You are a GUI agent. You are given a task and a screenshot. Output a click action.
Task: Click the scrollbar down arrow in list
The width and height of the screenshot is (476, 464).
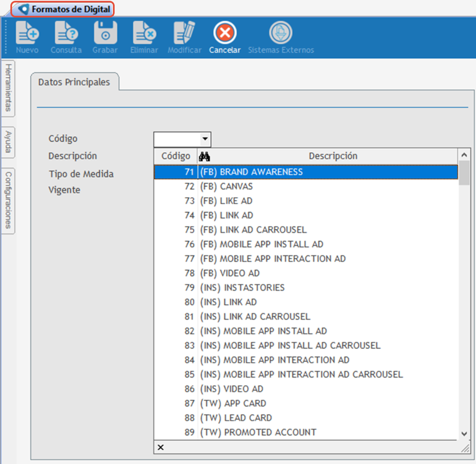(464, 434)
